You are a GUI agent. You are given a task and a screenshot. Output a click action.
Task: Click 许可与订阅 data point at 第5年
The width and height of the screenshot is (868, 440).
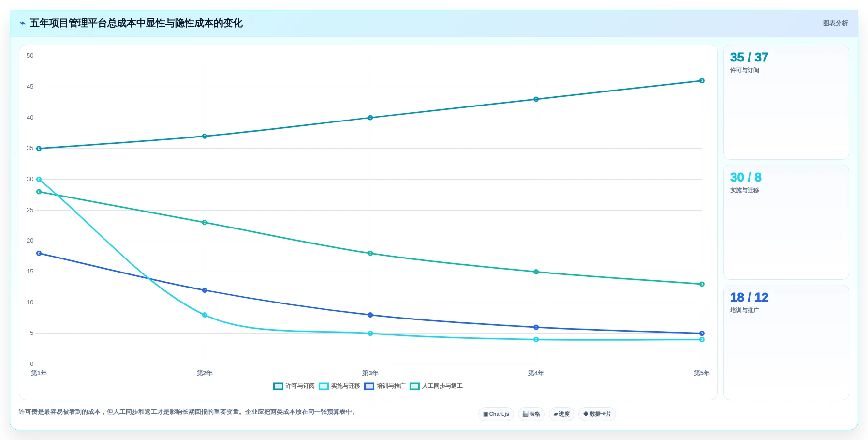(x=702, y=81)
